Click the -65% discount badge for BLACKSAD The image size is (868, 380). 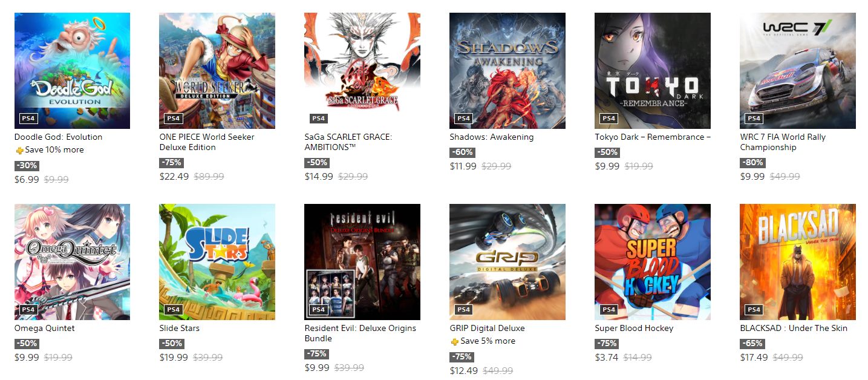752,344
